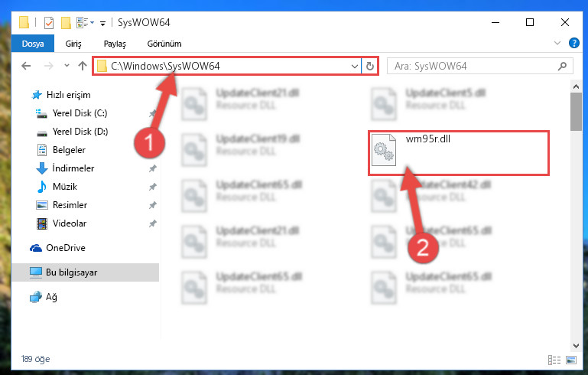The height and width of the screenshot is (375, 588).
Task: Open the Görünüm ribbon tab
Action: point(164,44)
